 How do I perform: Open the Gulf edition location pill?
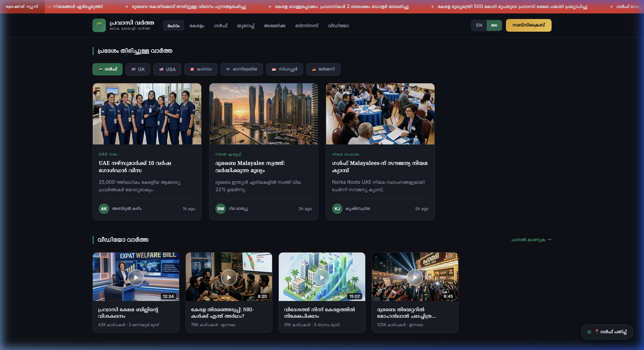(607, 332)
